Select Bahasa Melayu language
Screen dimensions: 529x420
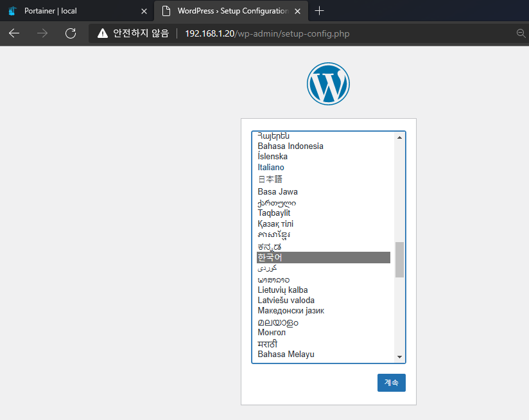point(324,354)
